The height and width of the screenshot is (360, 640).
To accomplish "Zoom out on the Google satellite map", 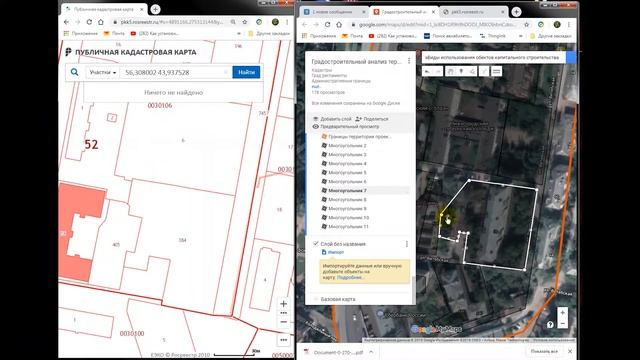I will click(x=562, y=323).
